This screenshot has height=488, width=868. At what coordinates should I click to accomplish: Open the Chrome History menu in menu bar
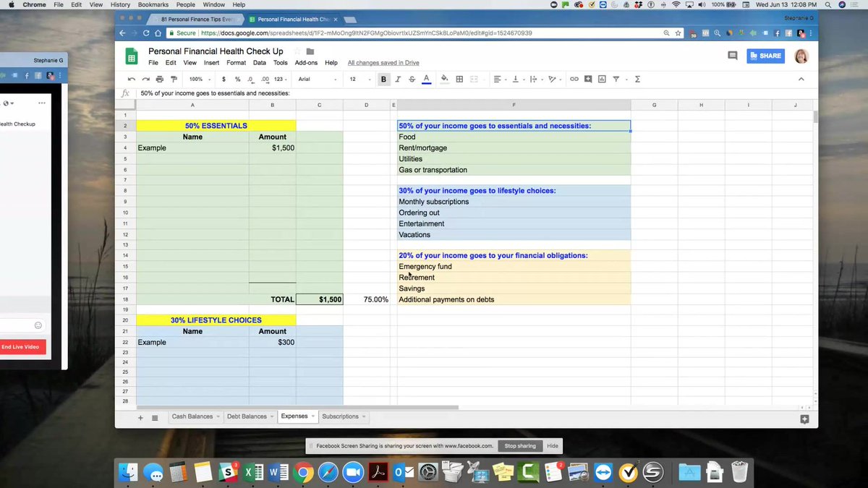[121, 4]
